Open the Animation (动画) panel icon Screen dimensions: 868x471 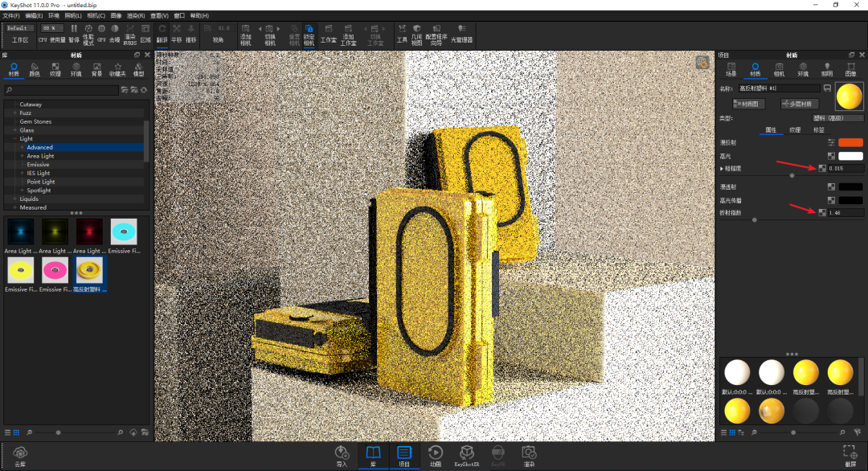(435, 455)
